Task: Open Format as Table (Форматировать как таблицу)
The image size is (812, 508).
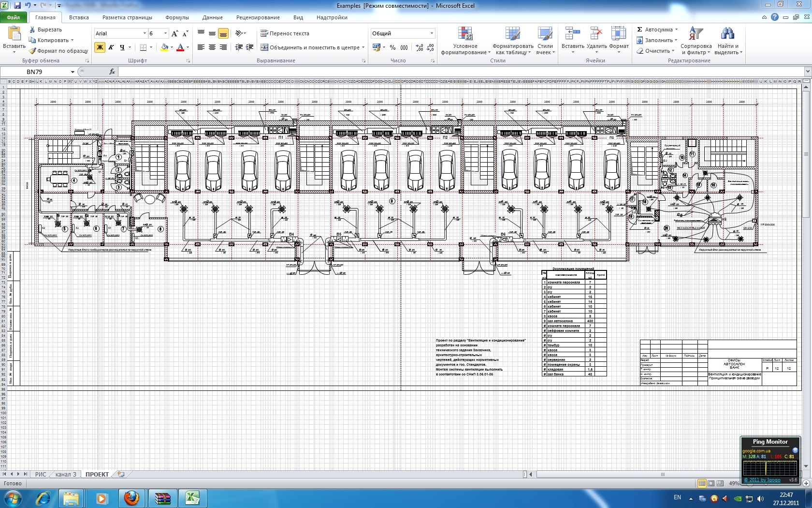Action: [x=513, y=41]
